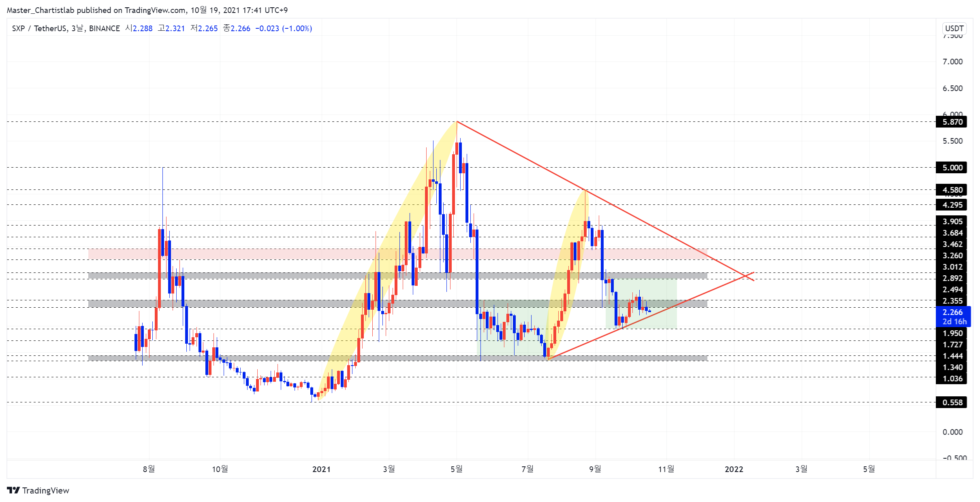The width and height of the screenshot is (980, 502).
Task: Click the 2.494 price level label
Action: coord(951,289)
